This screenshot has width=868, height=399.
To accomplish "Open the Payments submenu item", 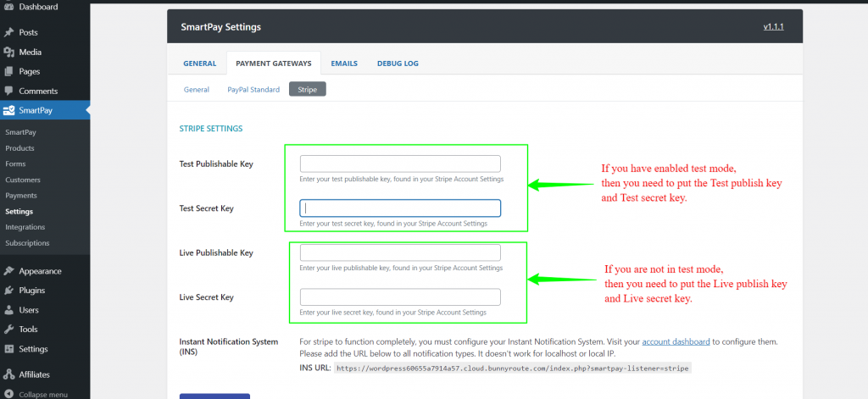I will point(21,196).
